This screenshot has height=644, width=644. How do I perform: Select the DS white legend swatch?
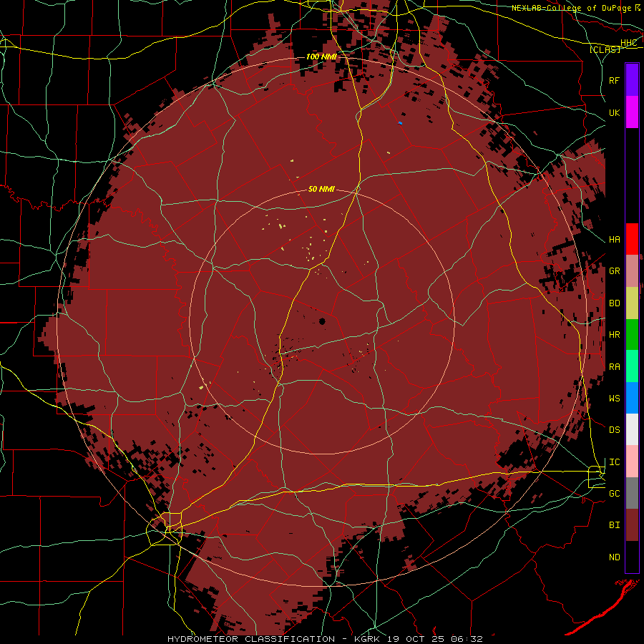click(632, 429)
